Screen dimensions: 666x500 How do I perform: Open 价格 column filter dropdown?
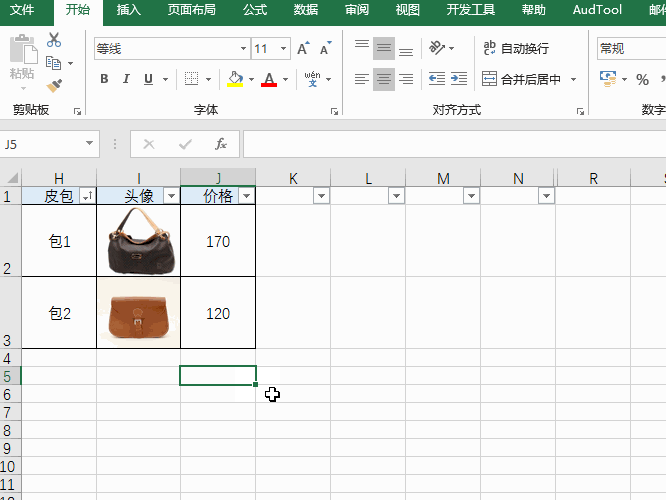(247, 196)
